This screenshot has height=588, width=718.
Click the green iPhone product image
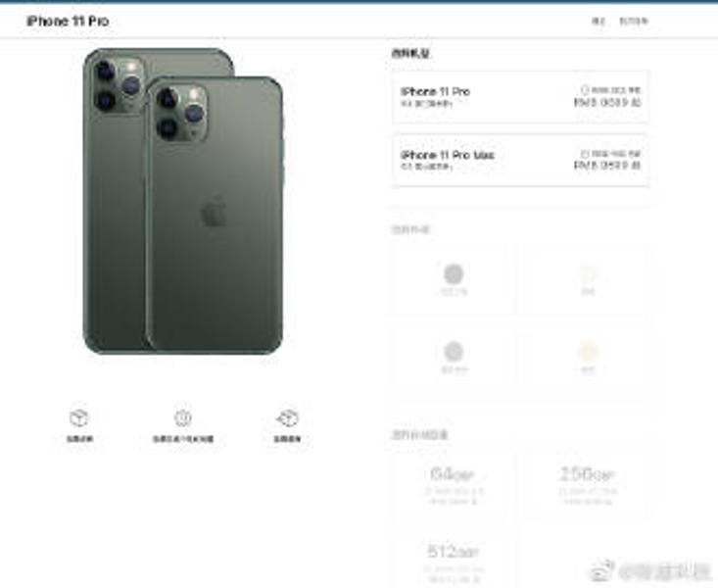182,201
